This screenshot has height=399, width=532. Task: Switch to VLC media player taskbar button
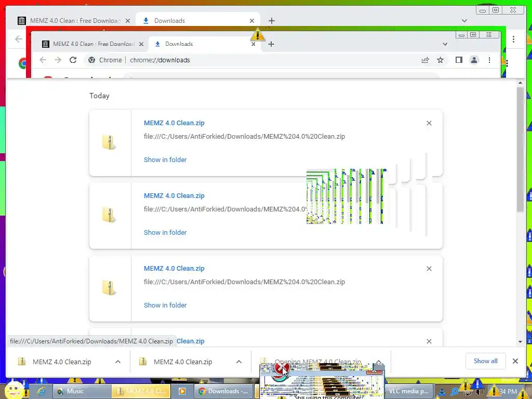point(409,392)
